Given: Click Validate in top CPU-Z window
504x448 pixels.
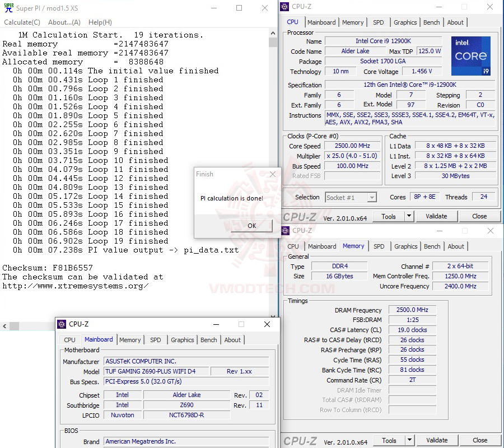Looking at the screenshot, I should coord(436,216).
